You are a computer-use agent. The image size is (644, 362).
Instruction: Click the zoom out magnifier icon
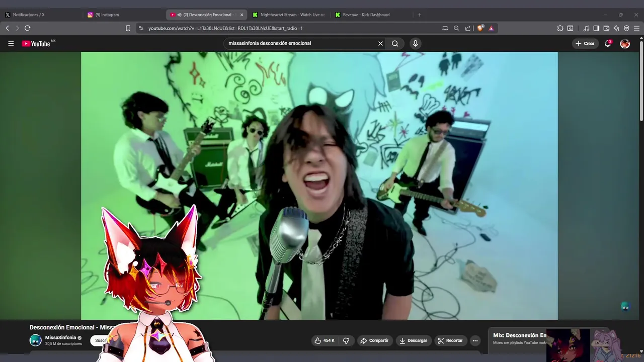456,28
